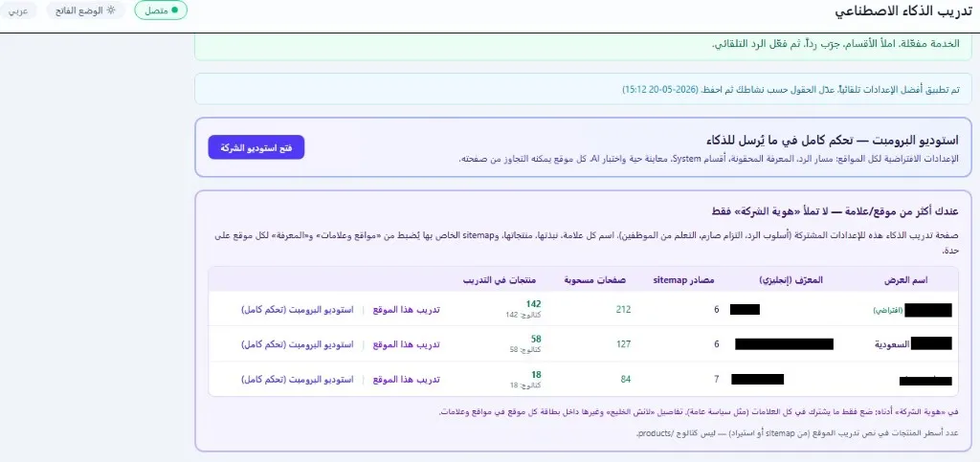
Task: Select the auto-settings applied notice banner
Action: point(583,89)
